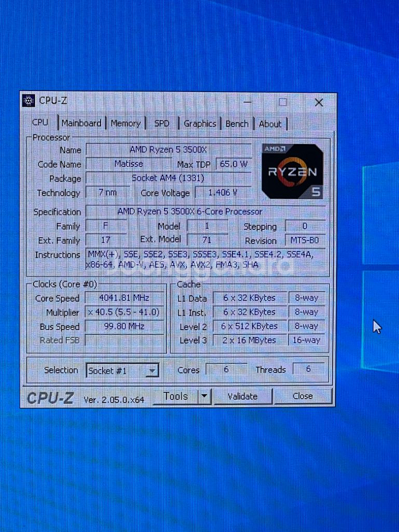This screenshot has height=532, width=399.
Task: Expand the Tools button dropdown arrow
Action: click(205, 396)
